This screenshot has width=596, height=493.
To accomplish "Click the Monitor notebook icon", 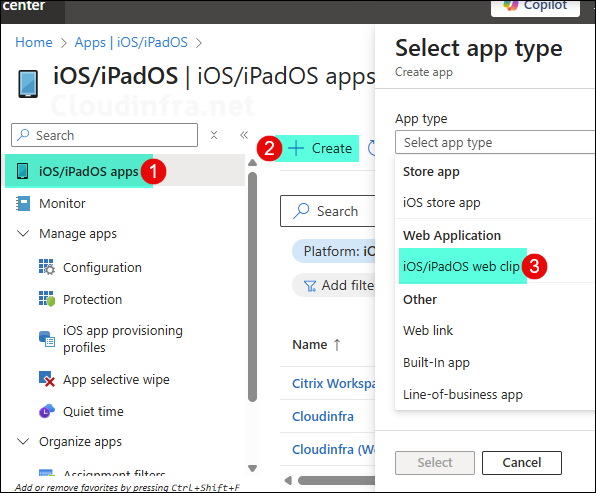I will [23, 203].
